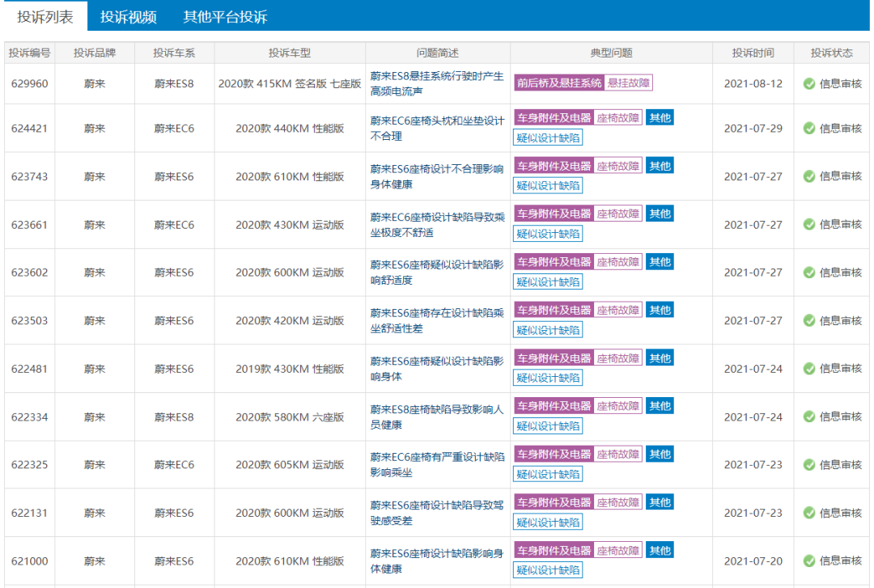Click green check icon for complaint 622334
Viewport: 874px width, 588px height.
[x=809, y=417]
